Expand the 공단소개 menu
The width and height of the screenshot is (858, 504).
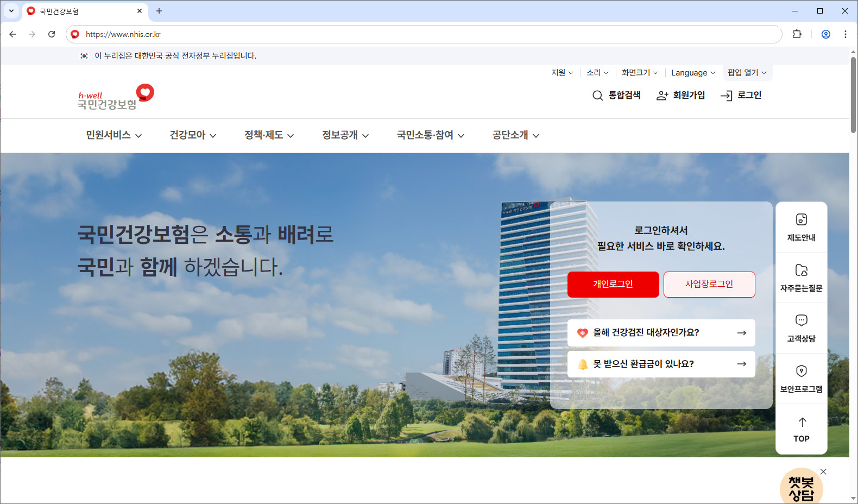click(516, 135)
